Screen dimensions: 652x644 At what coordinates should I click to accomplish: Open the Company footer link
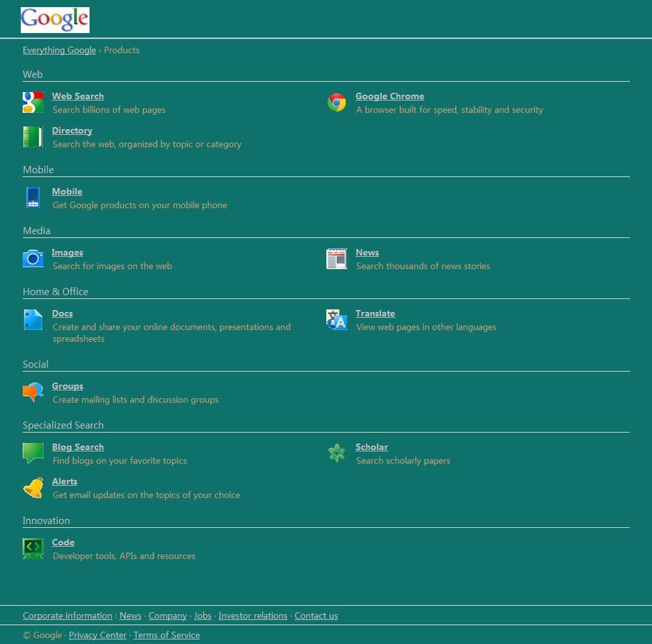click(x=167, y=615)
